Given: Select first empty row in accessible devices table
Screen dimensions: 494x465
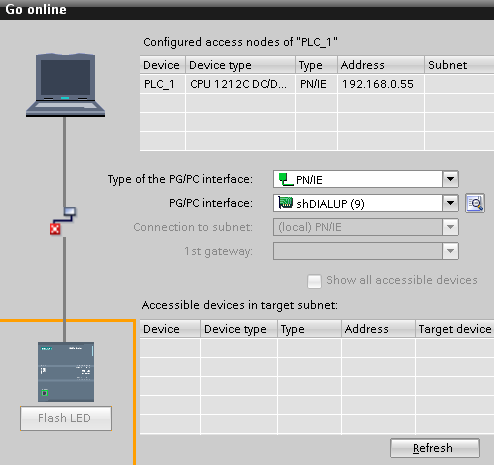Looking at the screenshot, I should point(317,348).
